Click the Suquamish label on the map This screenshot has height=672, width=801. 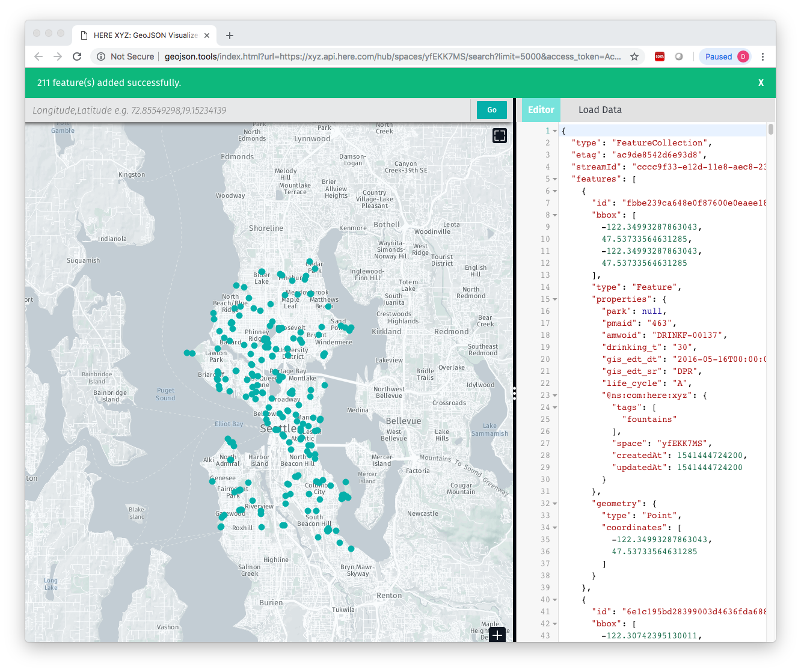pyautogui.click(x=84, y=260)
